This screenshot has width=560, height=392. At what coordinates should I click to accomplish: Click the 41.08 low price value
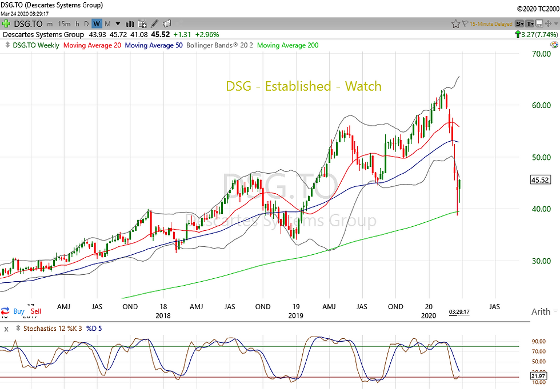coord(139,35)
